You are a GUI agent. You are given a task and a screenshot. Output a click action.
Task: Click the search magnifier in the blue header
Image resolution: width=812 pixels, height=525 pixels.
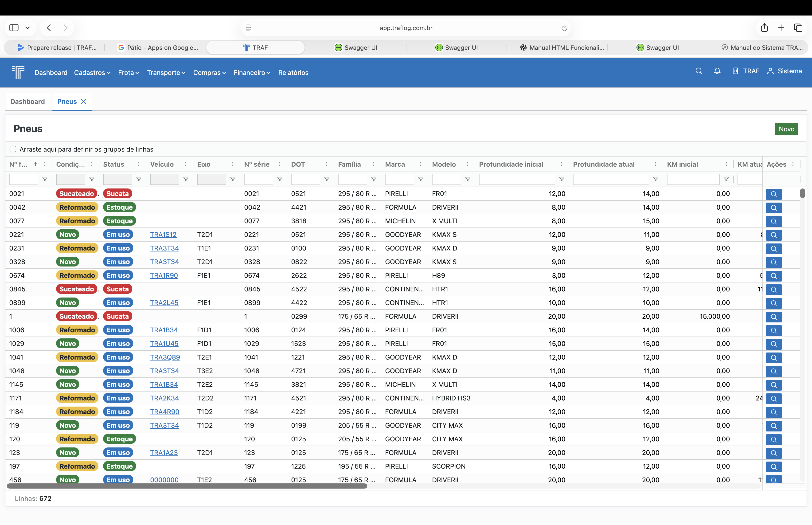point(699,71)
